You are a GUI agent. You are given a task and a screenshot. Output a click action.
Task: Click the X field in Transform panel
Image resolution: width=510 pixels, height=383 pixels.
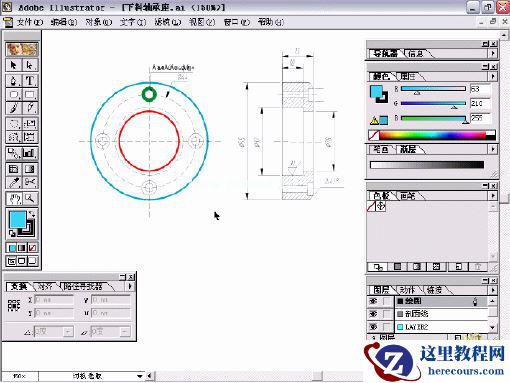(x=54, y=300)
